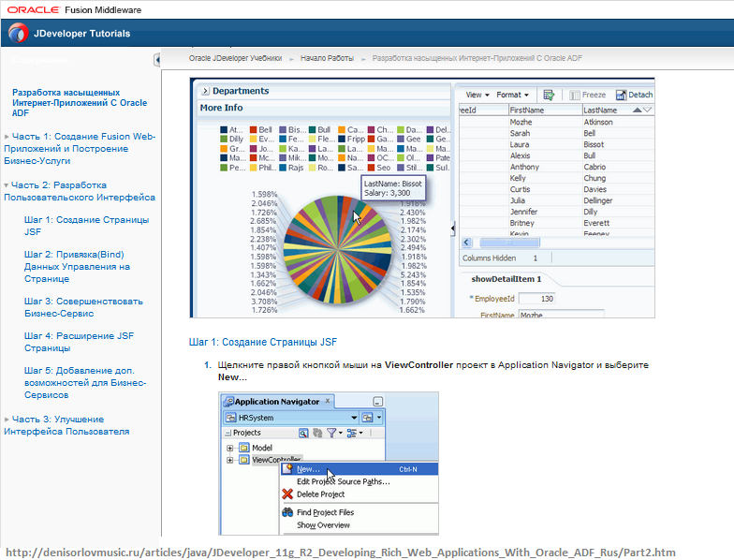Click the Oracle Fusion Middleware logo
Screen dimensions: 734x560
[74, 9]
